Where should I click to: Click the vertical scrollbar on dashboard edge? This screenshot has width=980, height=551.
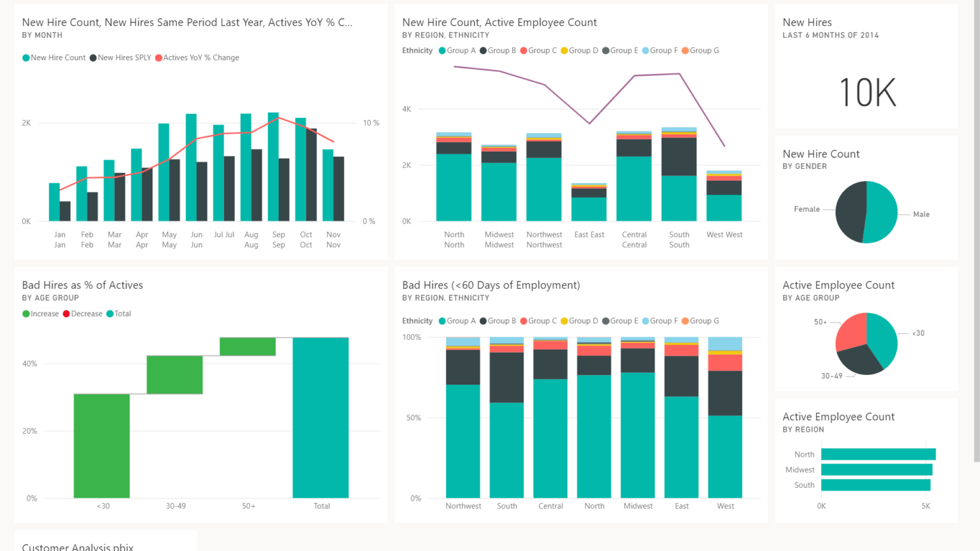976,230
